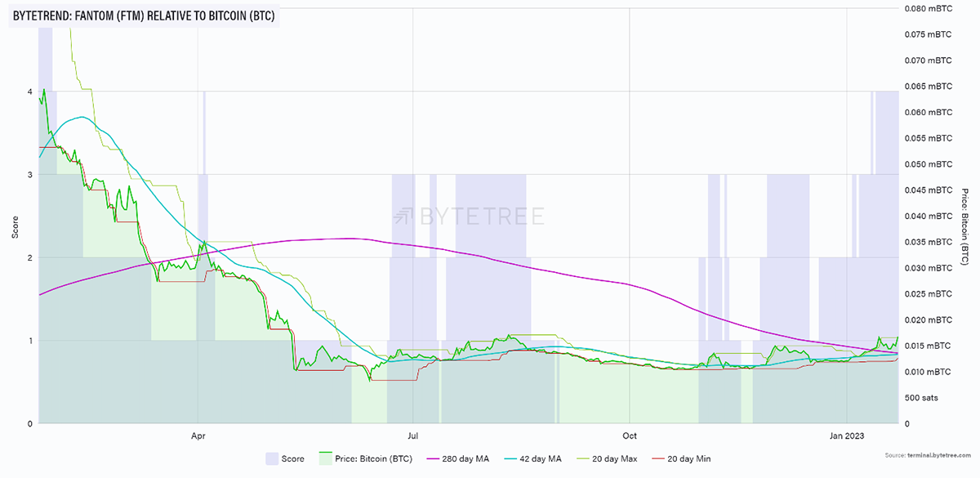Image resolution: width=980 pixels, height=478 pixels.
Task: Click the 0.045 mBTC price axis label
Action: coord(929,190)
